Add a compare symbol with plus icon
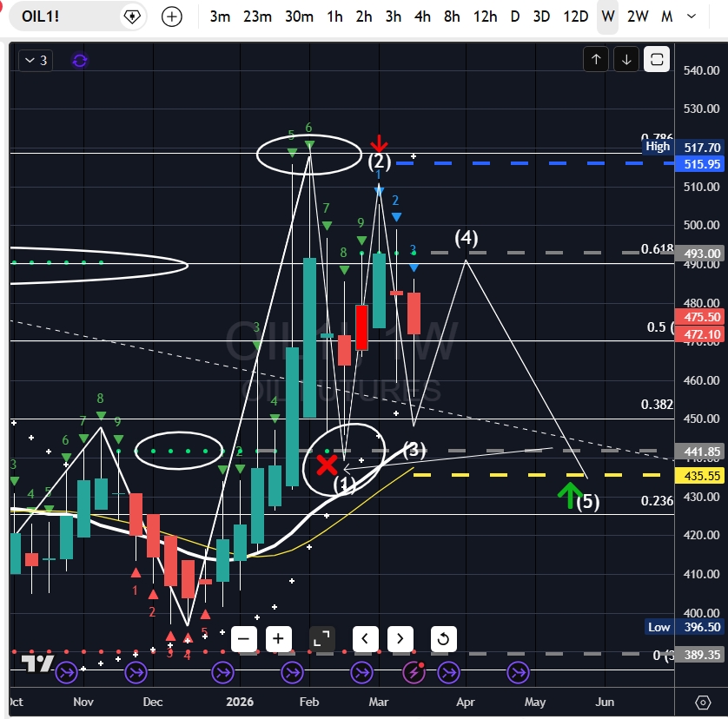Image resolution: width=728 pixels, height=719 pixels. pos(172,16)
